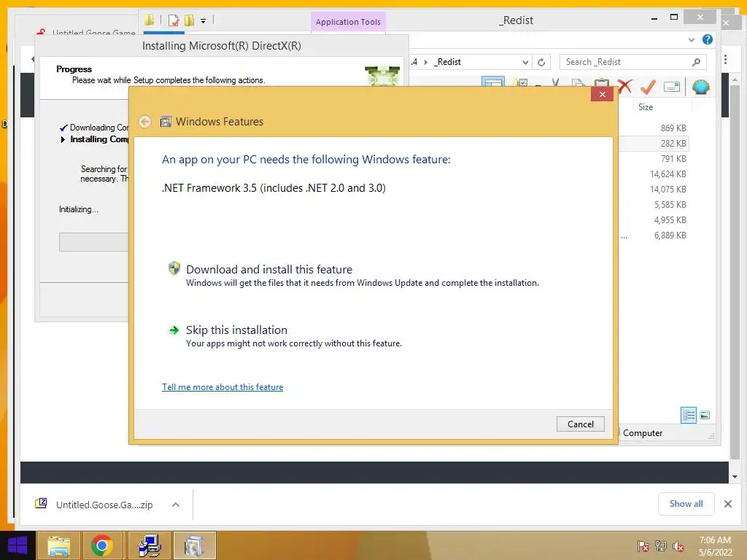This screenshot has width=747, height=560.
Task: Open the Application Tools ribbon tab
Action: 348,22
